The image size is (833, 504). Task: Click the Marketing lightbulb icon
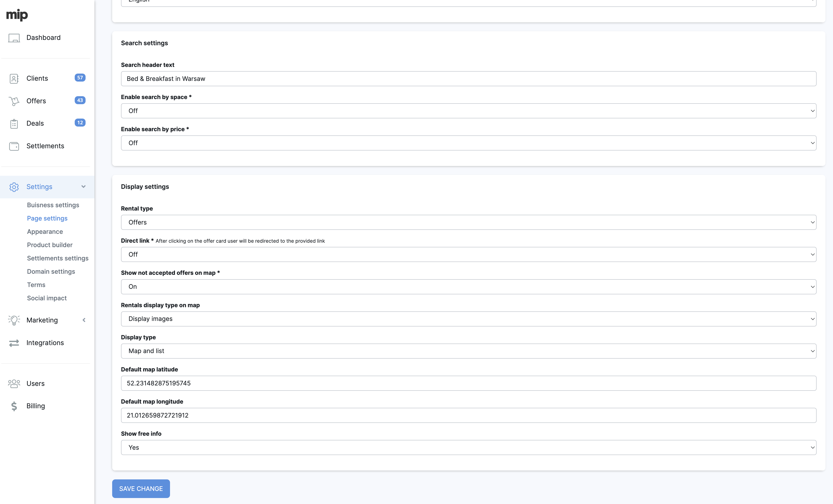tap(14, 320)
